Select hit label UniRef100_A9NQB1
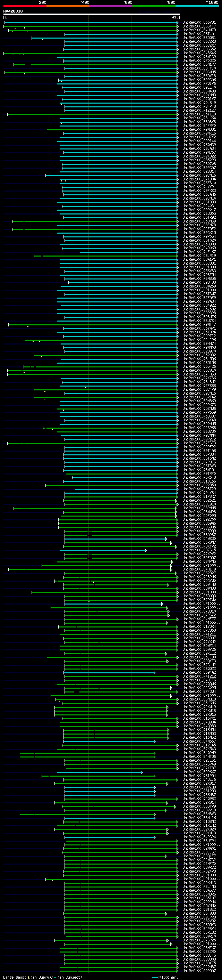Image resolution: width=222 pixels, height=980 pixels. tap(199, 129)
